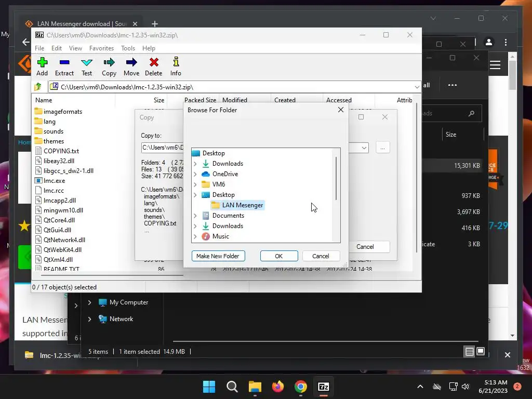Expand the first Downloads node in folder tree

coord(195,164)
